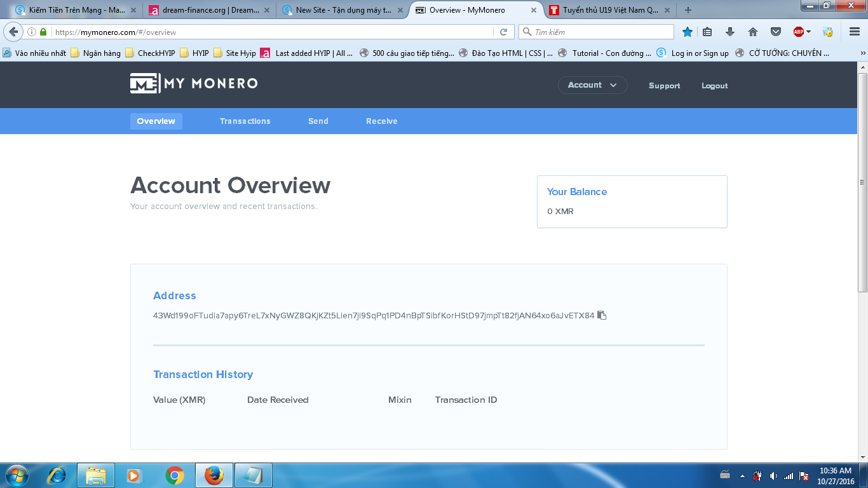Switch to the dream-finance.org browser tab
Viewport: 868px width, 488px height.
point(210,10)
